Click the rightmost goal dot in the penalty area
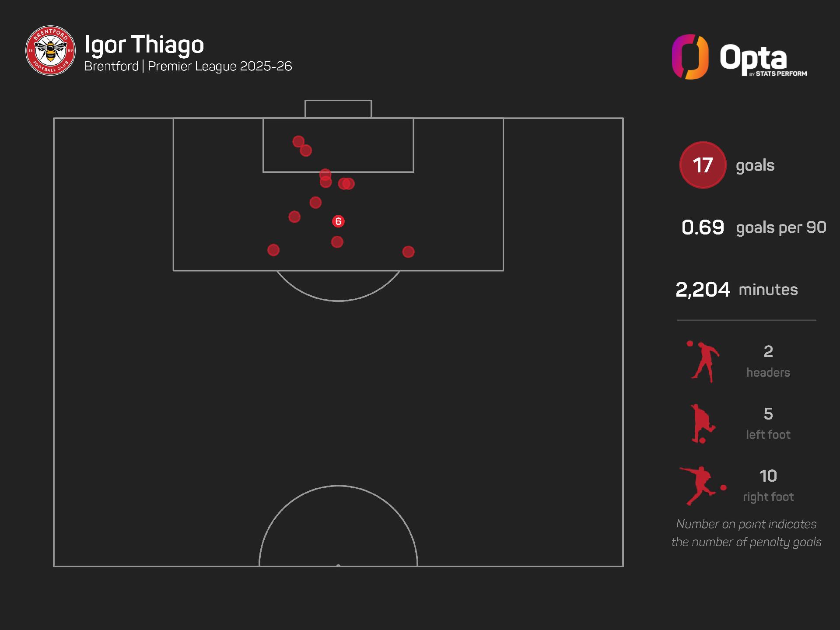Image resolution: width=840 pixels, height=630 pixels. pyautogui.click(x=408, y=252)
